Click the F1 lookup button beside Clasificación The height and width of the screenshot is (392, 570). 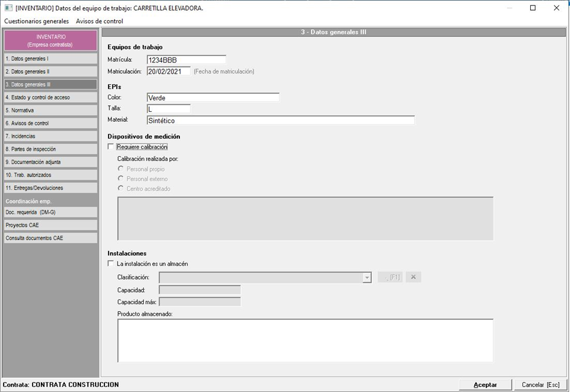coord(390,277)
